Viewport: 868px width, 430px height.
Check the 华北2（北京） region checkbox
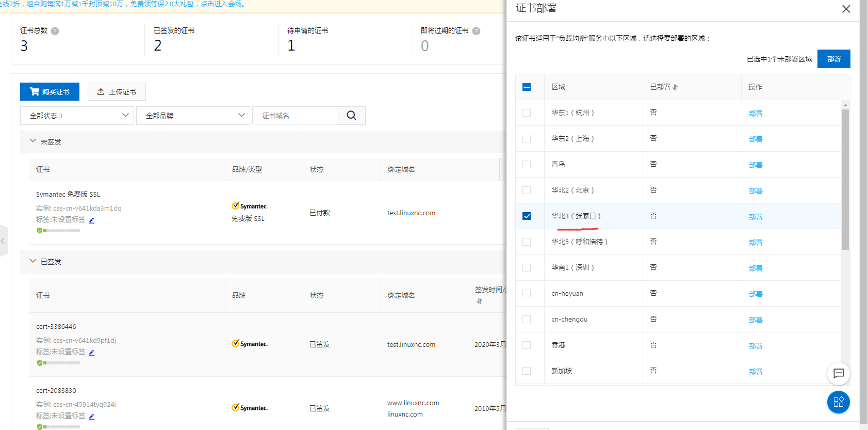click(527, 190)
